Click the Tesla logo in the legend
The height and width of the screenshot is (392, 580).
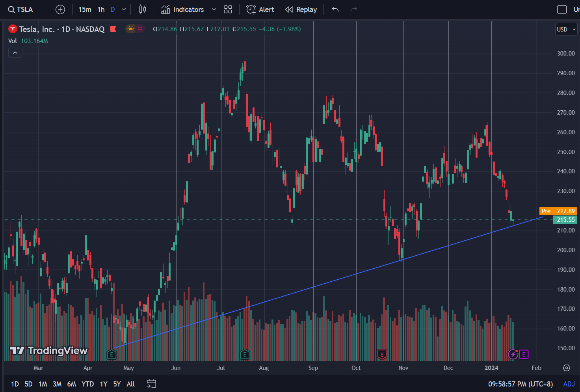pos(13,29)
